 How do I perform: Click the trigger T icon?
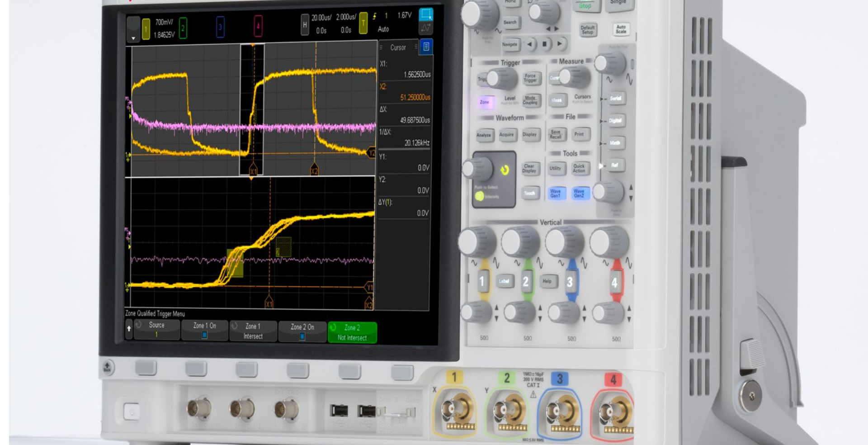pos(363,23)
